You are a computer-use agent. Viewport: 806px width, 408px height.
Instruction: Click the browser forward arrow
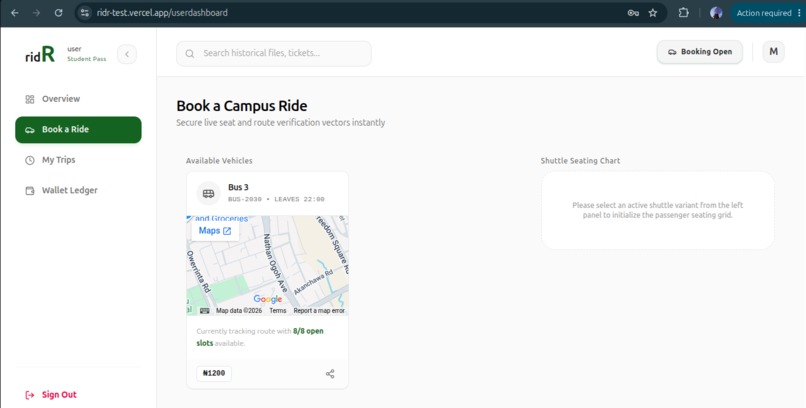36,13
